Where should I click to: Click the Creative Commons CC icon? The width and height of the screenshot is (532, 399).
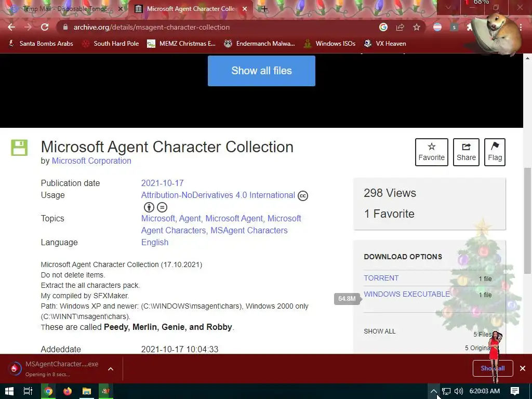point(303,196)
